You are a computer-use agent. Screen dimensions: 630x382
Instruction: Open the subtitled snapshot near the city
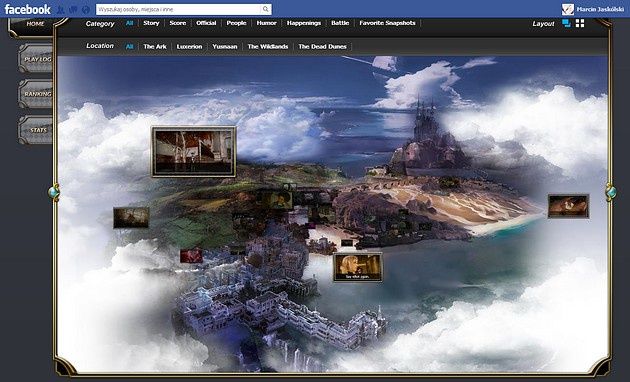tap(358, 267)
